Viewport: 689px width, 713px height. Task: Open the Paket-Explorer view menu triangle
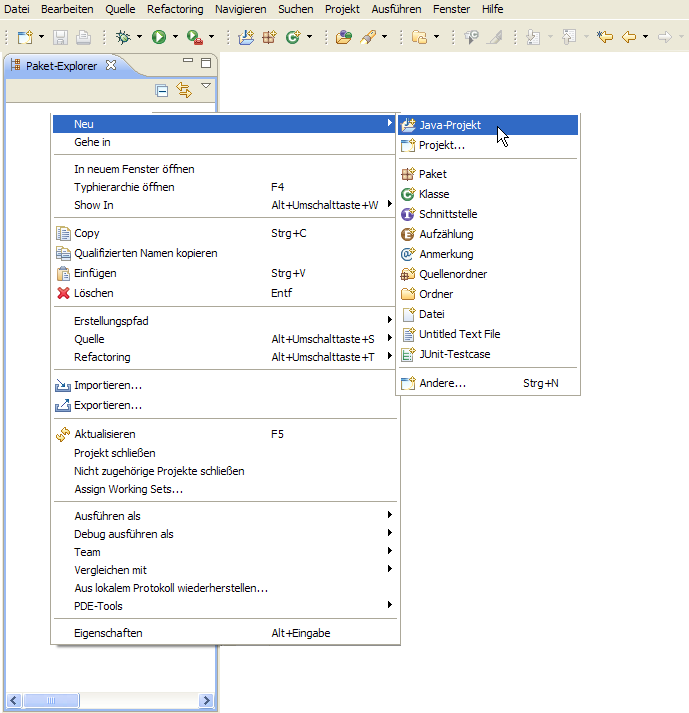[x=206, y=87]
